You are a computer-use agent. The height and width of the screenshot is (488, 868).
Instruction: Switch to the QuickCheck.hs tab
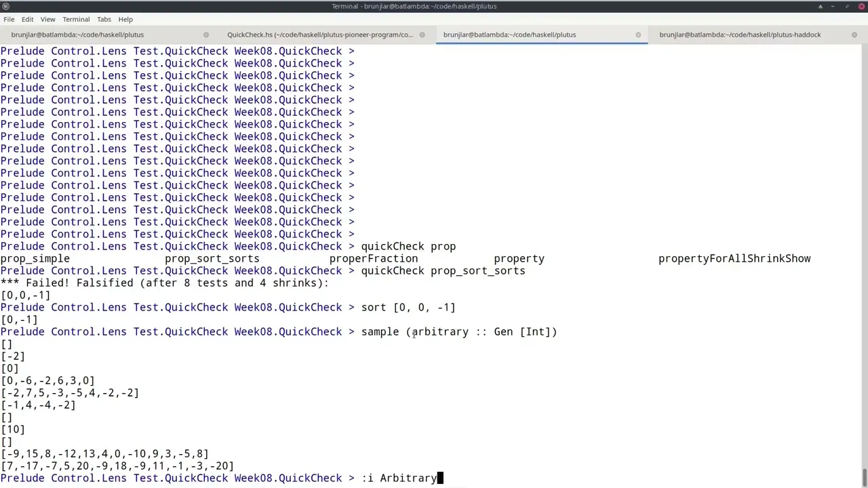pyautogui.click(x=320, y=35)
